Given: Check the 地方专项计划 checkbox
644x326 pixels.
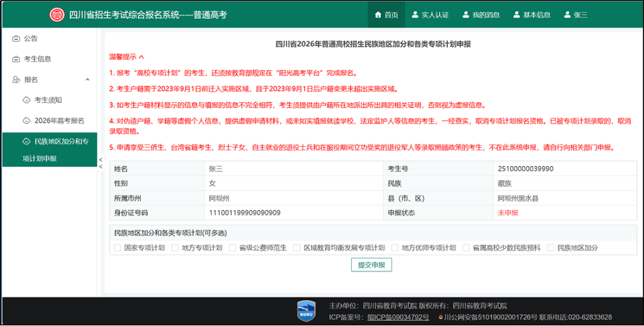Looking at the screenshot, I should point(175,248).
